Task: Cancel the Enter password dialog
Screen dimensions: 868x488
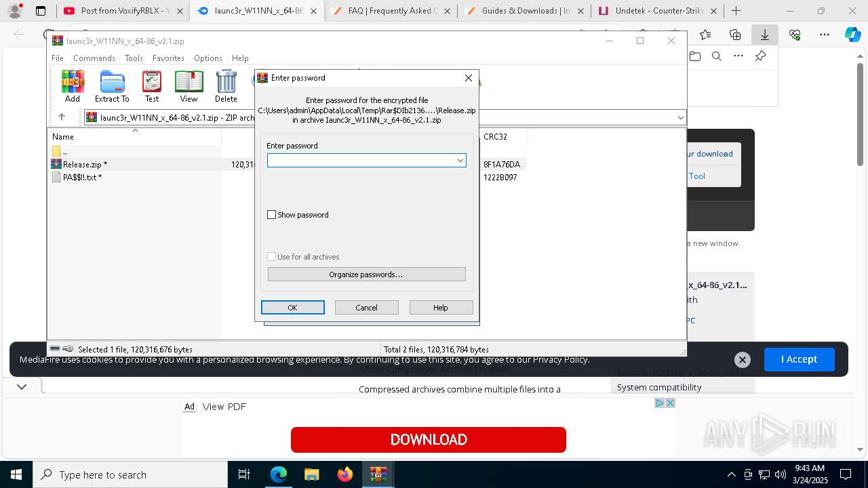Action: pyautogui.click(x=366, y=308)
